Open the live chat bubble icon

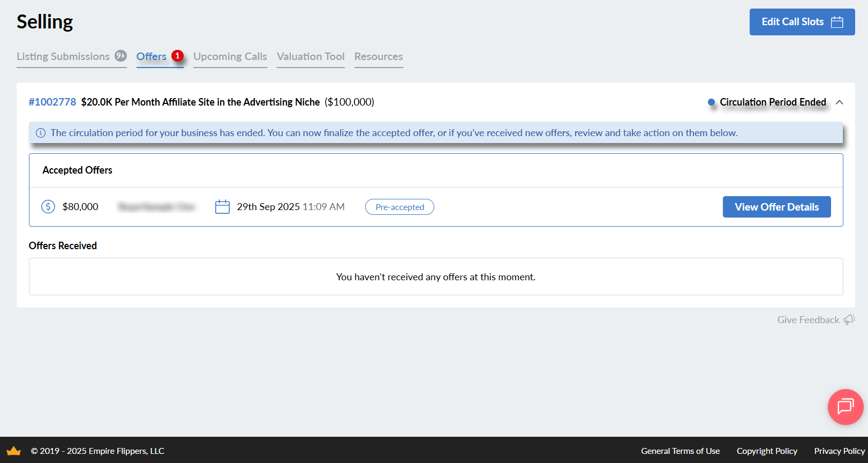[845, 407]
